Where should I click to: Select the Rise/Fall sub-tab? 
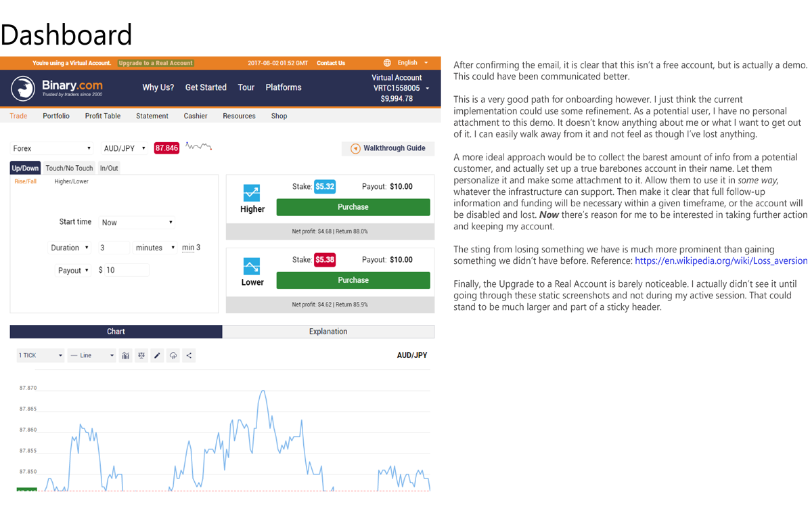pos(26,181)
